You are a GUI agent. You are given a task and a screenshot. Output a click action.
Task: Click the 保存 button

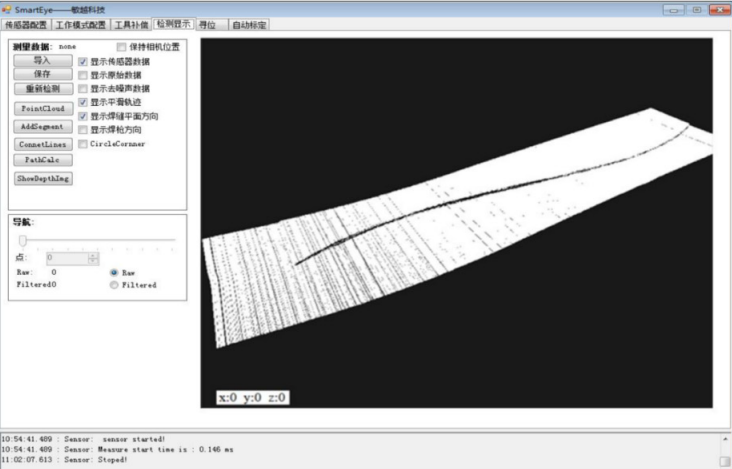coord(43,74)
